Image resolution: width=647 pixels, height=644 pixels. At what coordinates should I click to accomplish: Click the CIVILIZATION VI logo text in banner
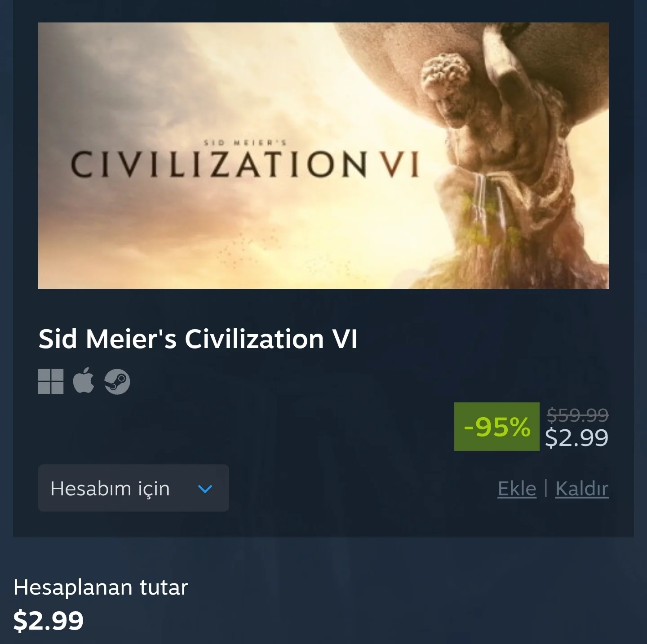click(245, 165)
